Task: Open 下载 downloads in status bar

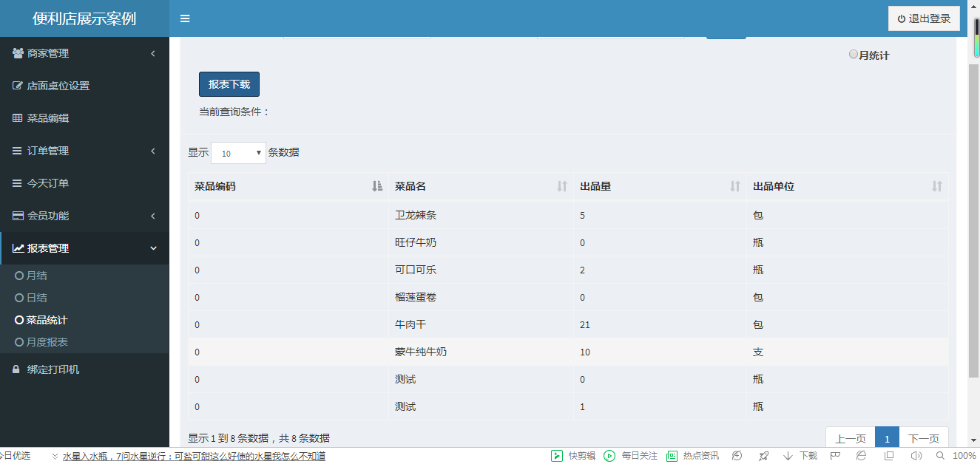Action: pyautogui.click(x=800, y=456)
